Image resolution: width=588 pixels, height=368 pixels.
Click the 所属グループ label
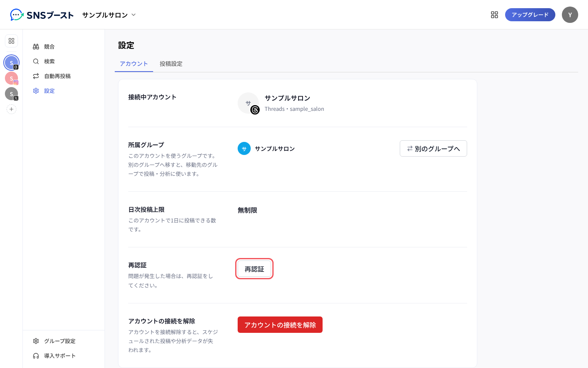click(146, 145)
